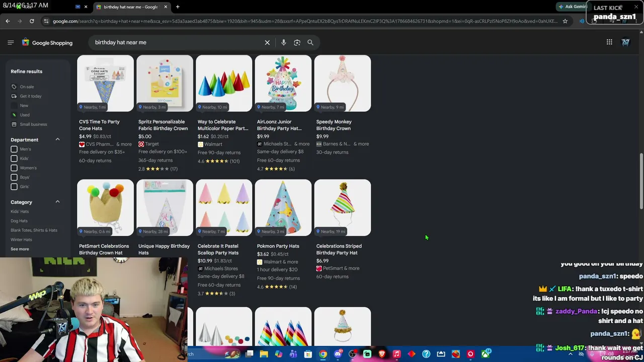Search by image with Google Lens

pyautogui.click(x=297, y=42)
